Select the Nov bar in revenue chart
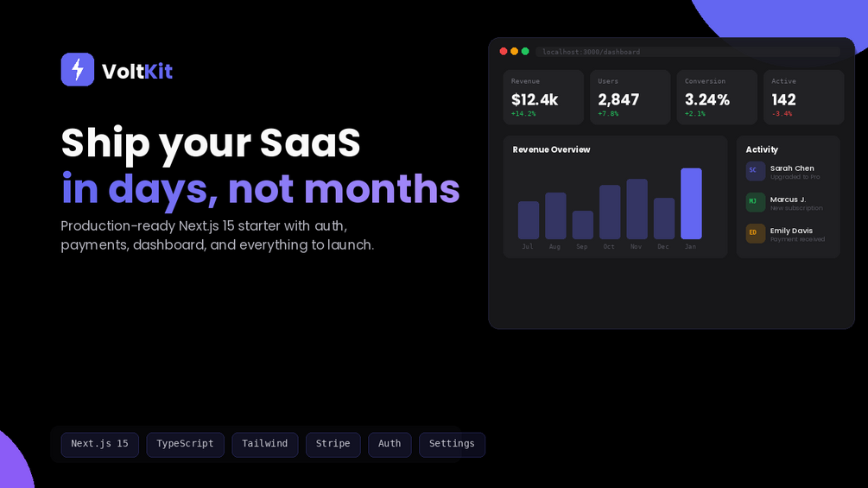The image size is (868, 488). click(x=637, y=209)
